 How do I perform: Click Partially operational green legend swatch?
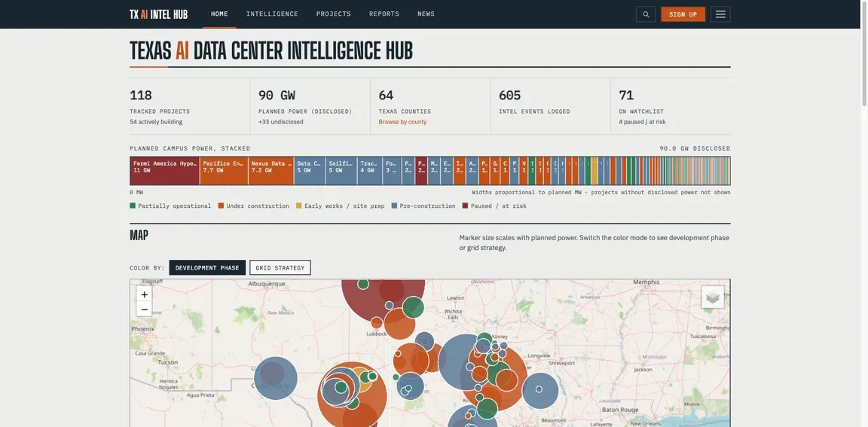pyautogui.click(x=133, y=206)
